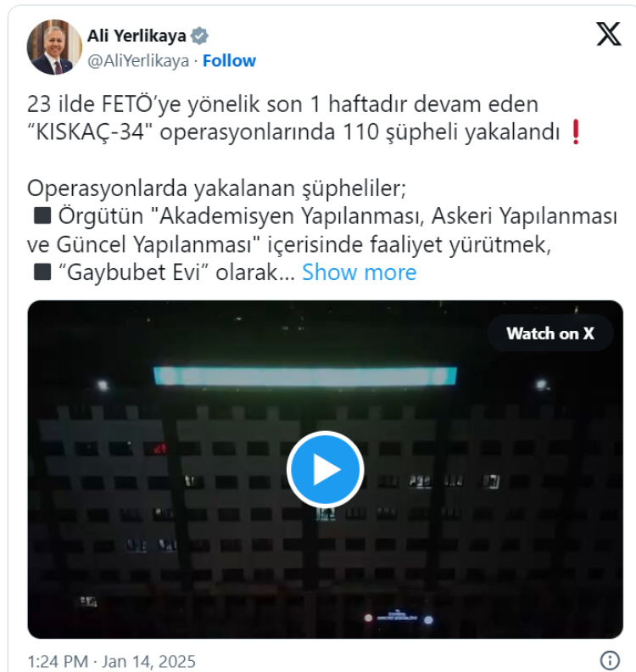Follow the @AliYerlikaya account
Screen dimensions: 636x672
pyautogui.click(x=229, y=61)
